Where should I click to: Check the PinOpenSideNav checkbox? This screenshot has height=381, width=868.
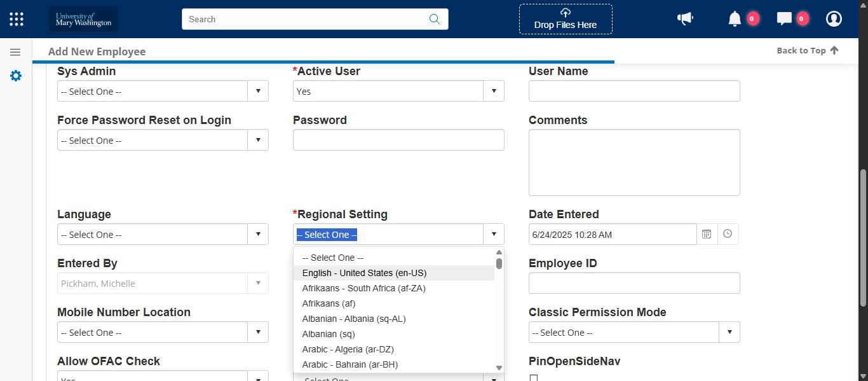click(534, 378)
